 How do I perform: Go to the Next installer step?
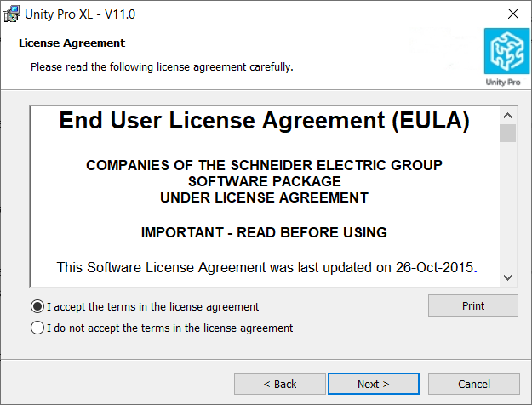point(374,384)
